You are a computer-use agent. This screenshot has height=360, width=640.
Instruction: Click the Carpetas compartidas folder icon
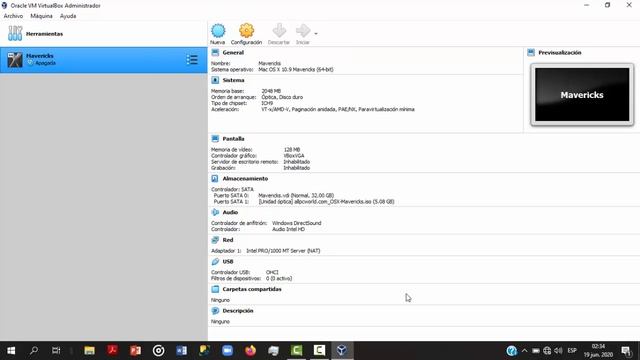(x=215, y=289)
